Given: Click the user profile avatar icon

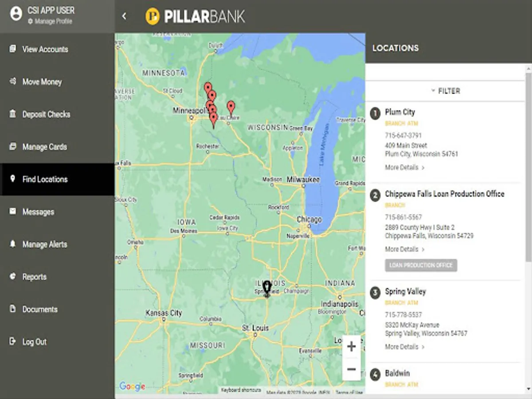Looking at the screenshot, I should tap(16, 15).
